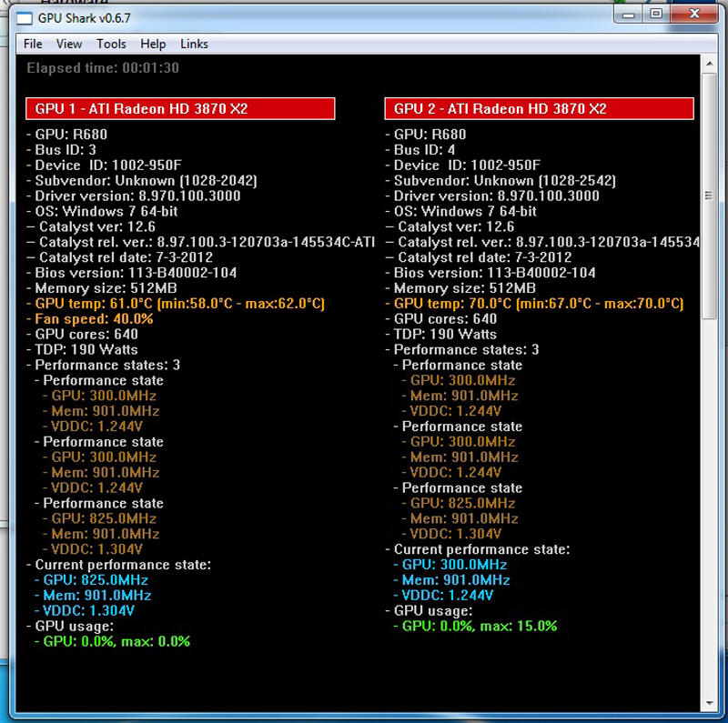Minimize the GPU Shark window
This screenshot has height=723, width=728.
click(x=628, y=15)
